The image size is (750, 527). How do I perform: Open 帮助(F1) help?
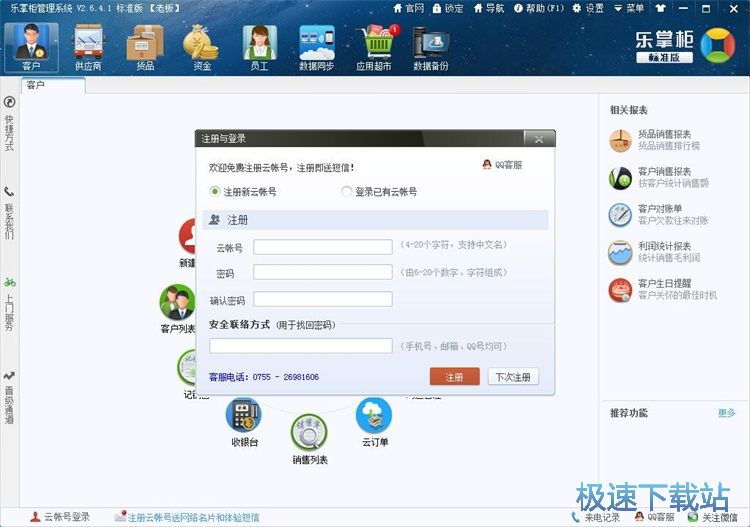pyautogui.click(x=539, y=8)
